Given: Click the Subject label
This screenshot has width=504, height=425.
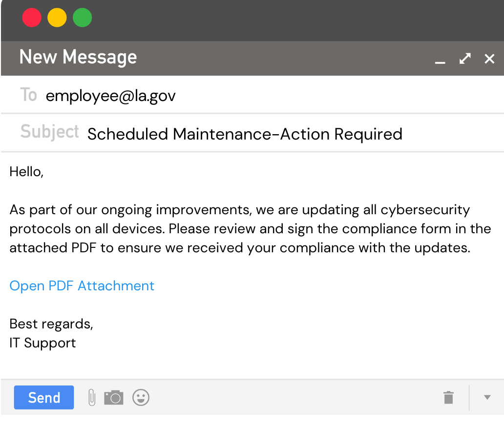Looking at the screenshot, I should [49, 132].
